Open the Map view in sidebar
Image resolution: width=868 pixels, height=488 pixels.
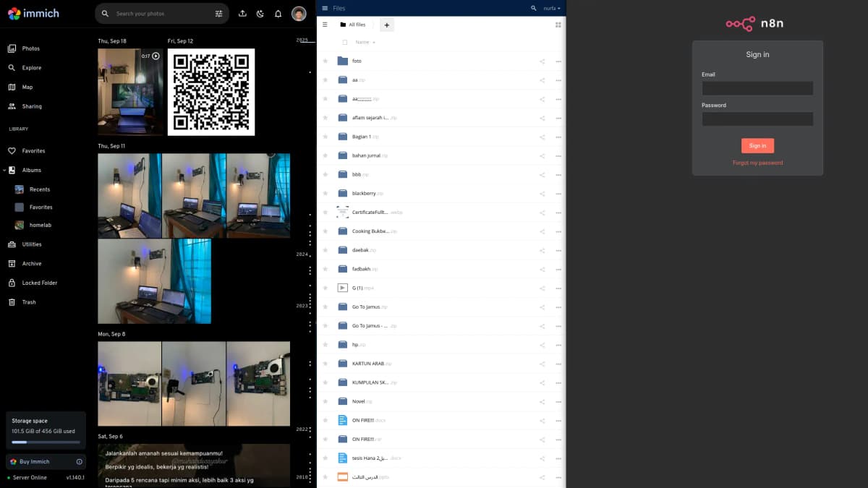pyautogui.click(x=27, y=87)
